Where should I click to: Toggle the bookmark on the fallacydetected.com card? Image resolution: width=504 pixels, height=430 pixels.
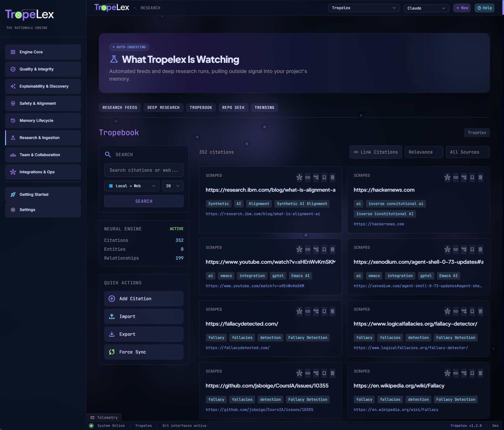tap(324, 311)
